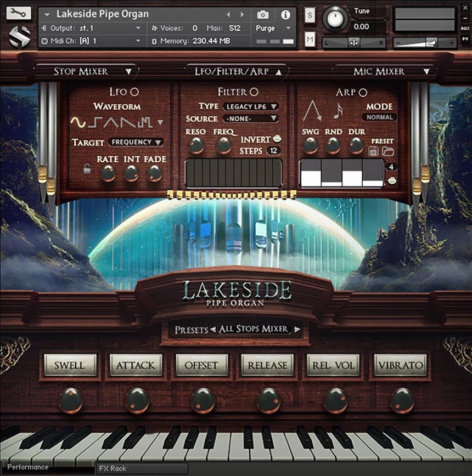
Task: Click the arp note value icon
Action: point(338,111)
